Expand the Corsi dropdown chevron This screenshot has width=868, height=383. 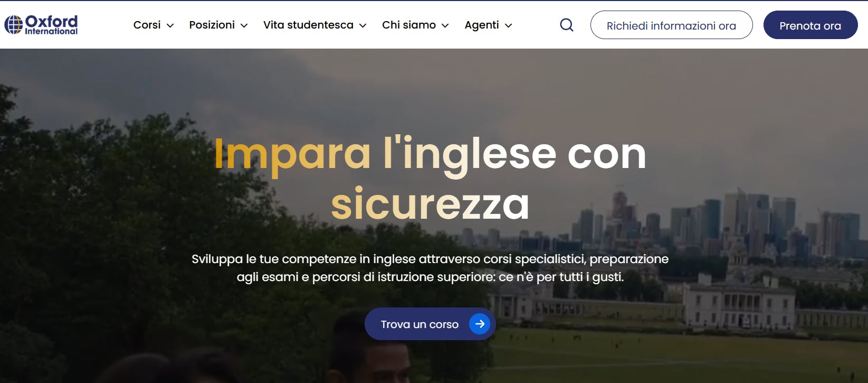pyautogui.click(x=170, y=25)
